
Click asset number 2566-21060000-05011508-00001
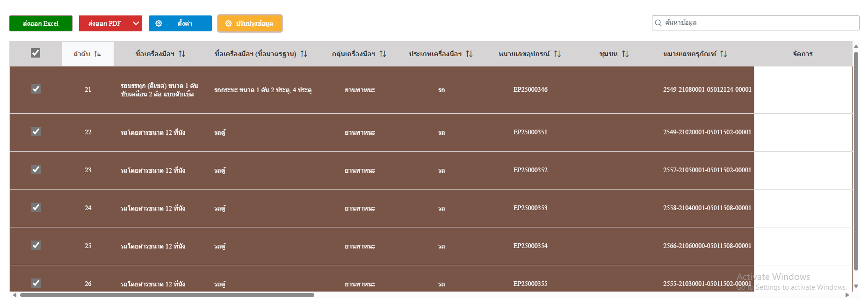point(707,246)
